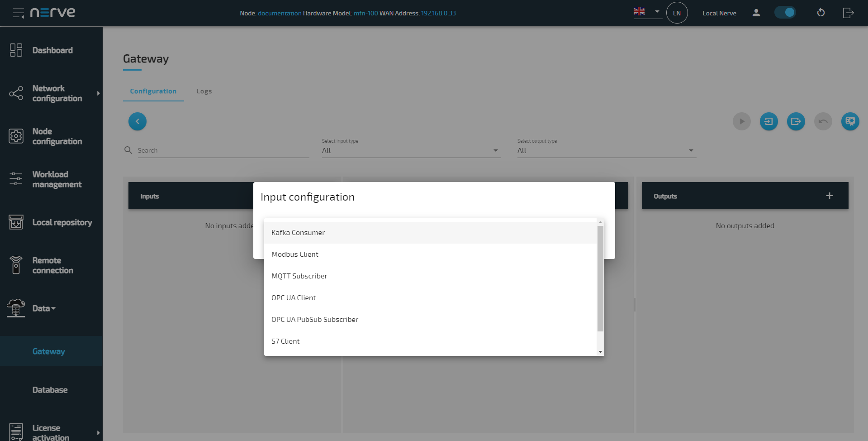The width and height of the screenshot is (868, 441).
Task: Switch to the Logs tab
Action: coord(204,91)
